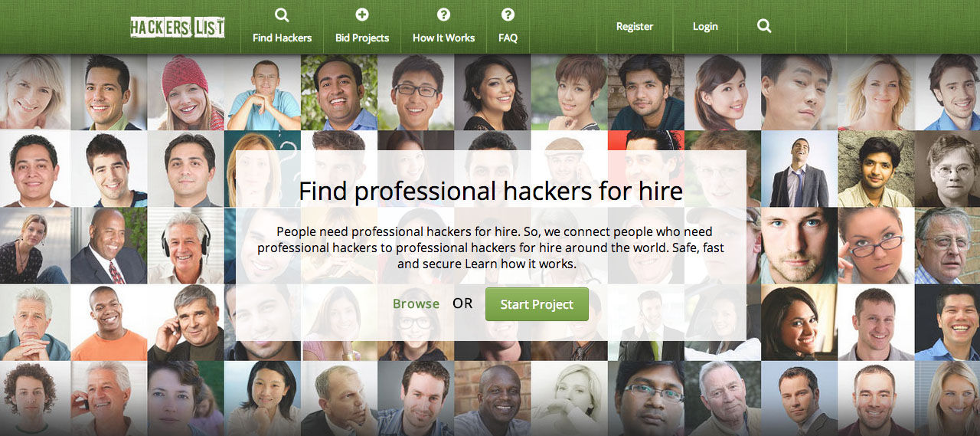980x436 pixels.
Task: Click the green Start Project button
Action: (x=537, y=304)
